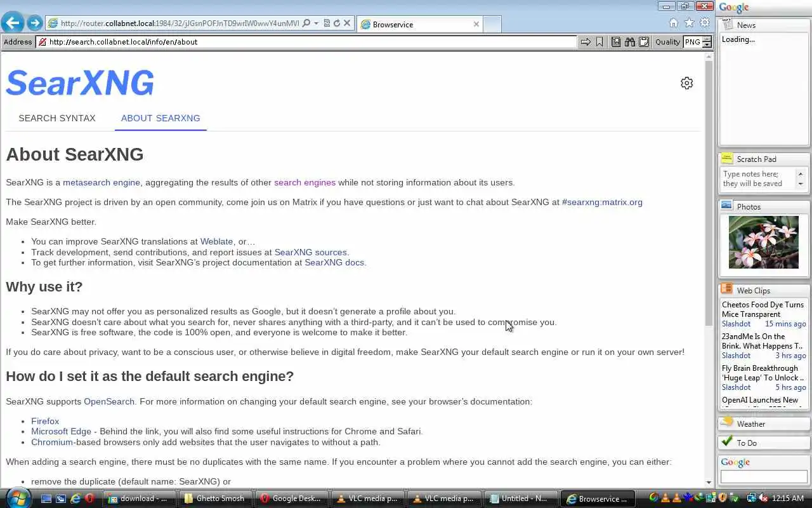Open the Untitled - Notepad taskbar button

click(520, 498)
